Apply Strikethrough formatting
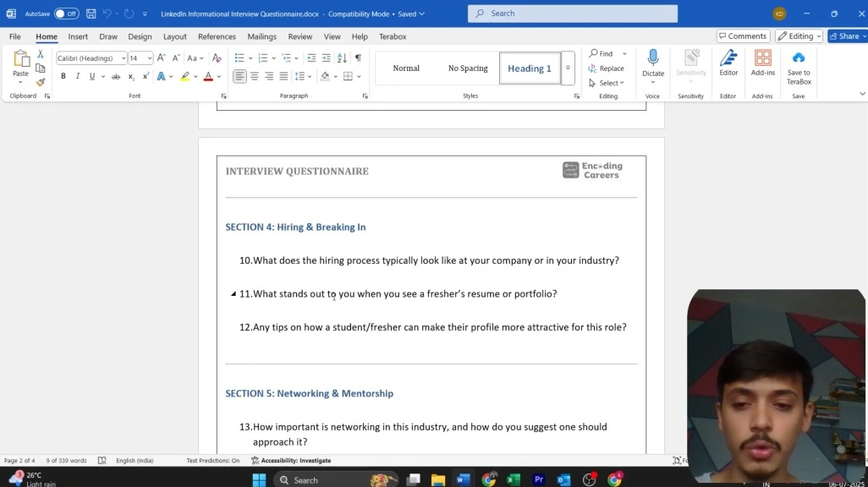868x487 pixels. coord(116,76)
